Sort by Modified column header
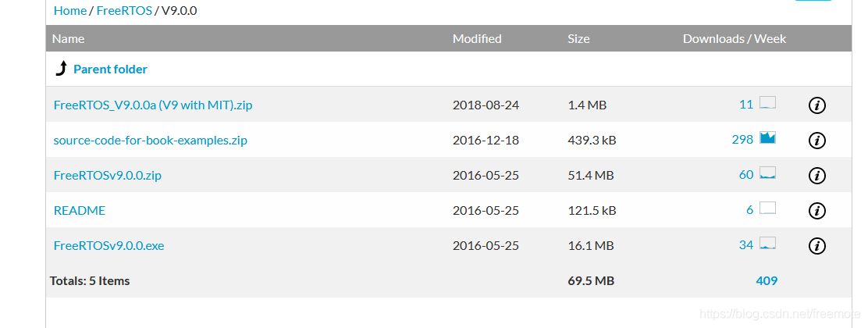Screen dimensions: 868x328 click(477, 38)
